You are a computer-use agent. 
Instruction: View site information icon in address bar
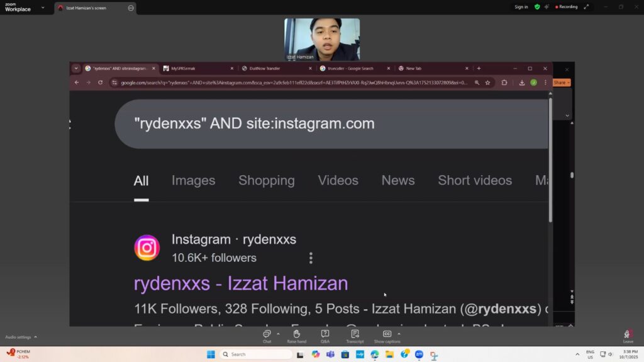tap(114, 82)
